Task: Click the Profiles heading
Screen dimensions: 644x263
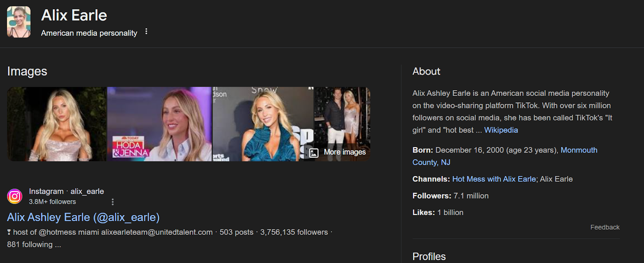Action: 429,257
